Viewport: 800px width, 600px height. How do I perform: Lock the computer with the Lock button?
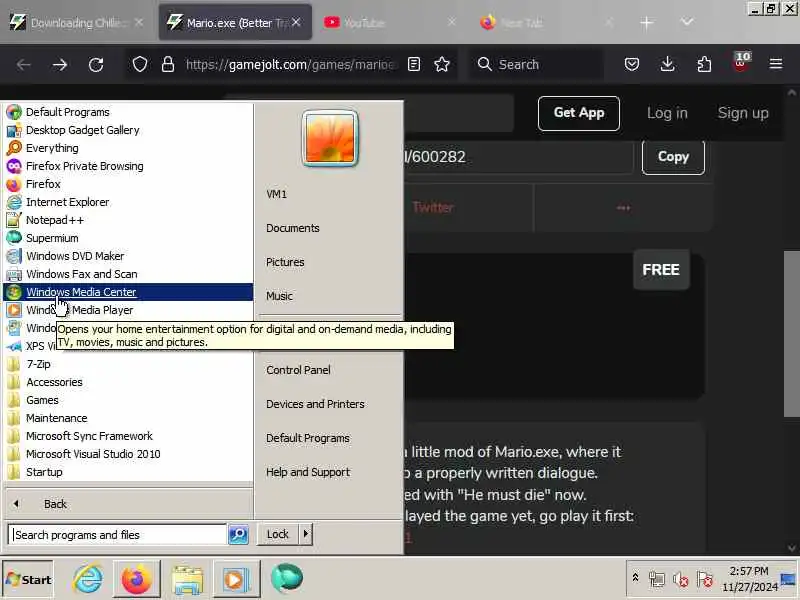click(x=277, y=534)
